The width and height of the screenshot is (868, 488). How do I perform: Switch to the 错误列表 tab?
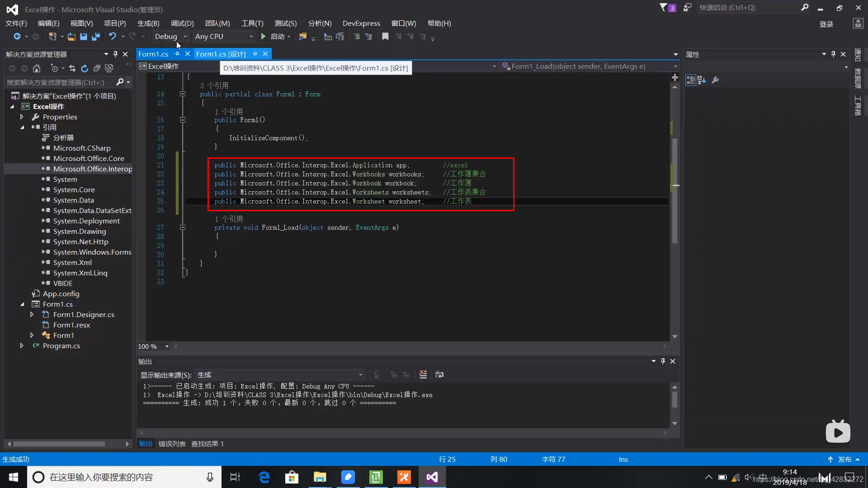[x=172, y=444]
